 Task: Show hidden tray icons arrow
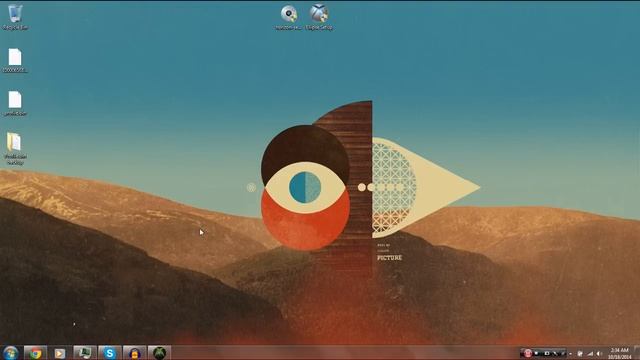(571, 353)
